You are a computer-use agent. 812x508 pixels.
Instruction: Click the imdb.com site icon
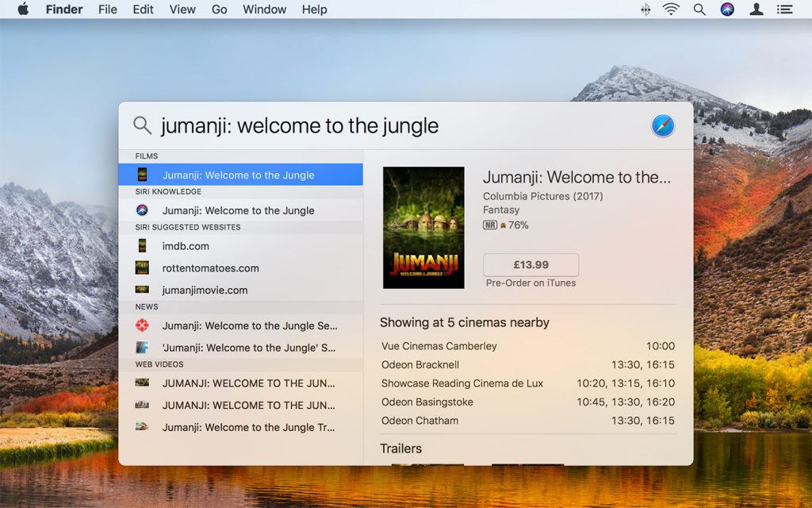142,246
